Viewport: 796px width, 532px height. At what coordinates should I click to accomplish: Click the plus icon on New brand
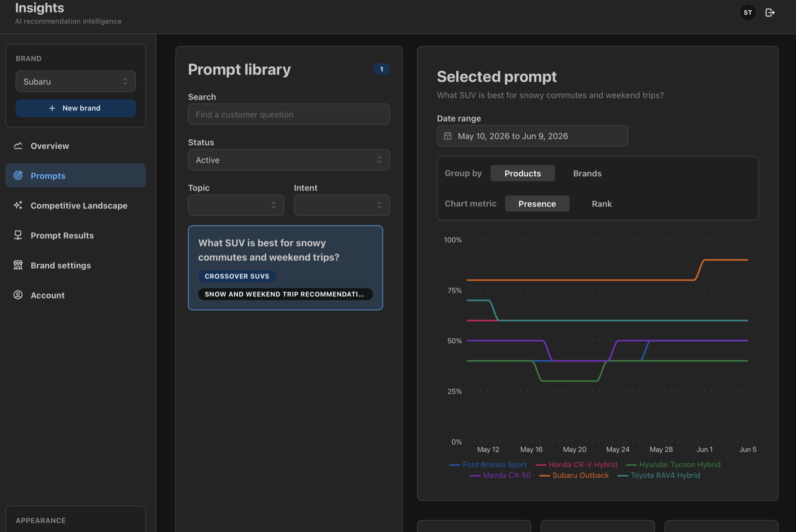point(52,108)
